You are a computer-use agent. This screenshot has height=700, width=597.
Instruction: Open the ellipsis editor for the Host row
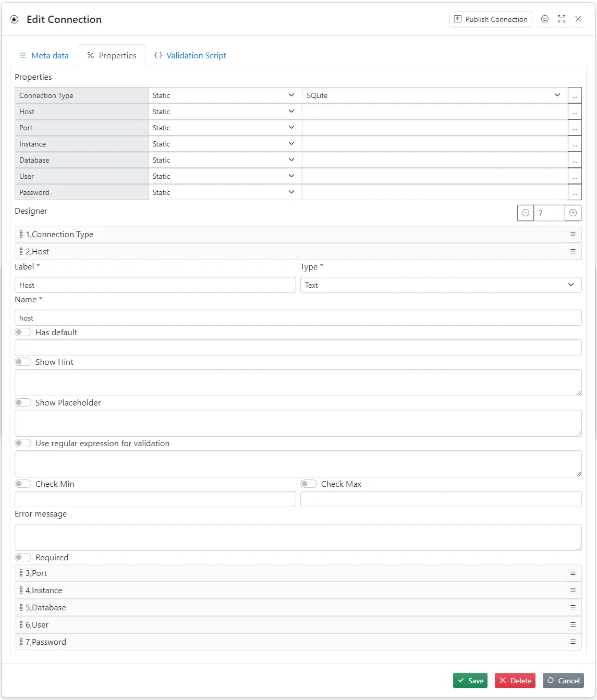(575, 111)
